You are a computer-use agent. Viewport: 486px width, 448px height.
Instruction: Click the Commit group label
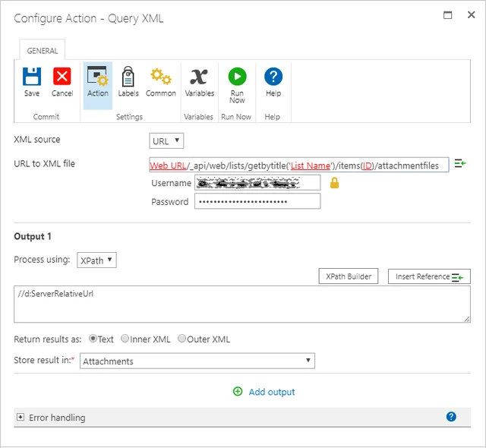point(46,117)
